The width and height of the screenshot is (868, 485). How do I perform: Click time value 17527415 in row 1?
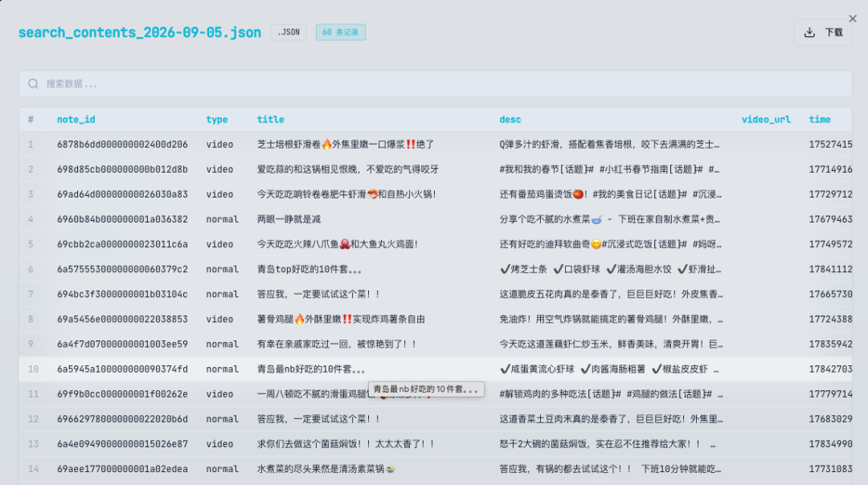pos(830,145)
